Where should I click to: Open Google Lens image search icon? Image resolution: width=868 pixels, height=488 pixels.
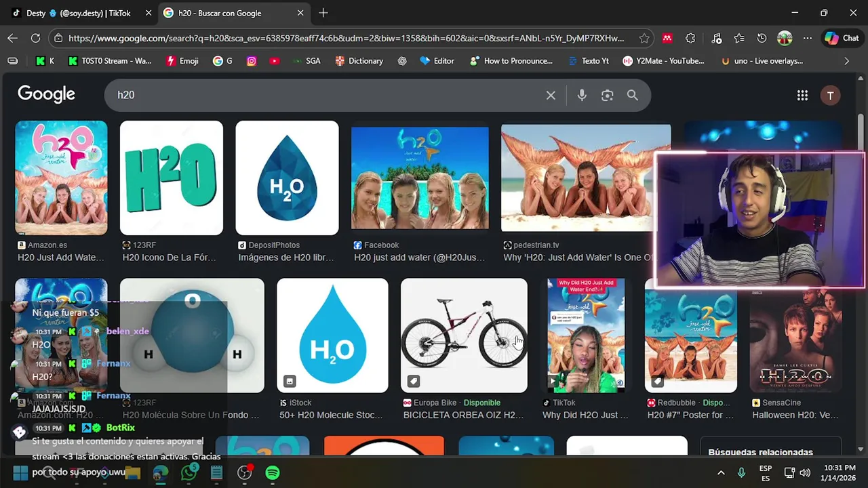[607, 96]
